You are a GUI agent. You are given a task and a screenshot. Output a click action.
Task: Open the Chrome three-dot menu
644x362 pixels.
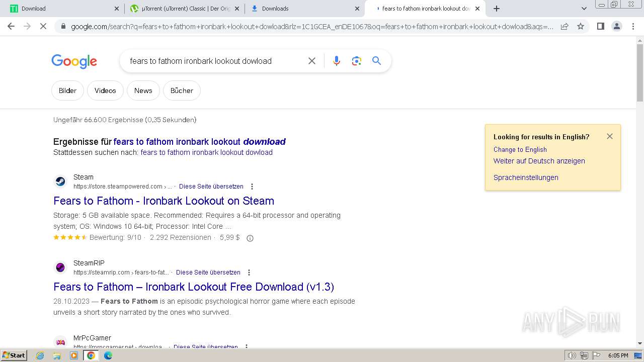(x=632, y=26)
